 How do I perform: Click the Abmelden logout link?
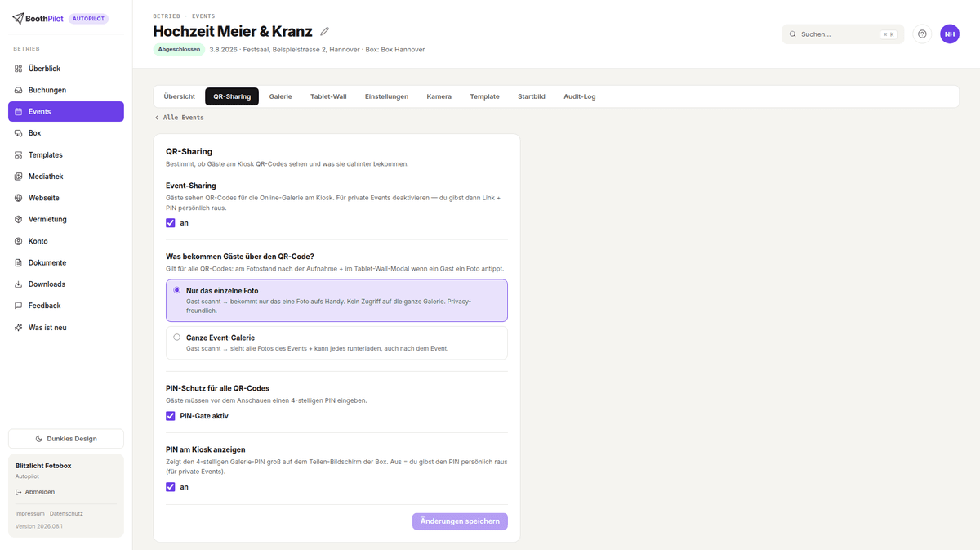point(35,492)
